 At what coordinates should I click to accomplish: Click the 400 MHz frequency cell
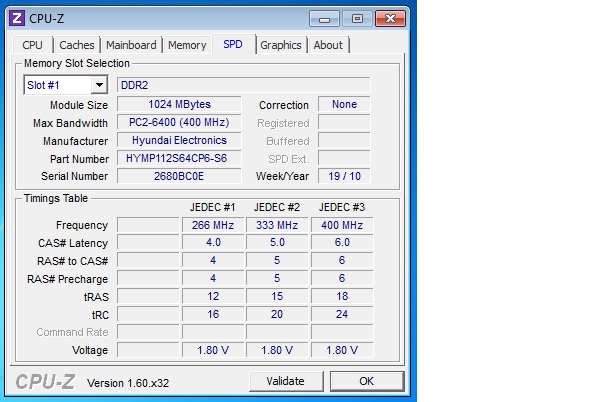pos(342,225)
